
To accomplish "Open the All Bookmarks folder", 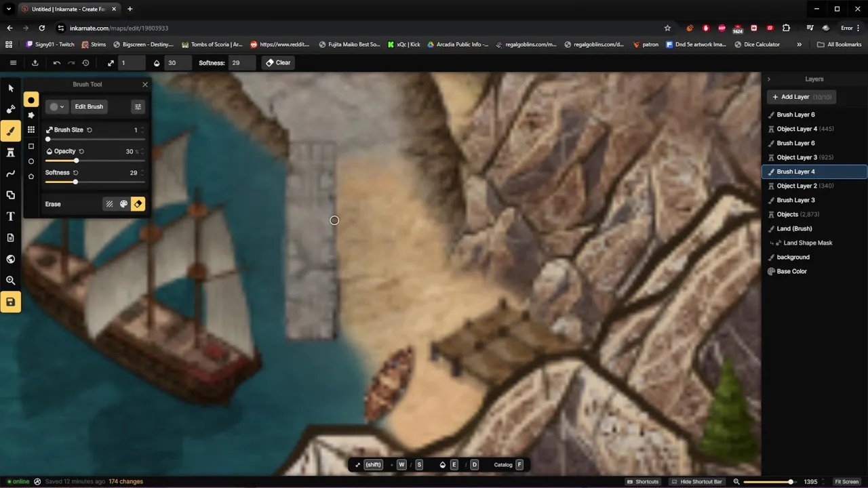I will (840, 45).
